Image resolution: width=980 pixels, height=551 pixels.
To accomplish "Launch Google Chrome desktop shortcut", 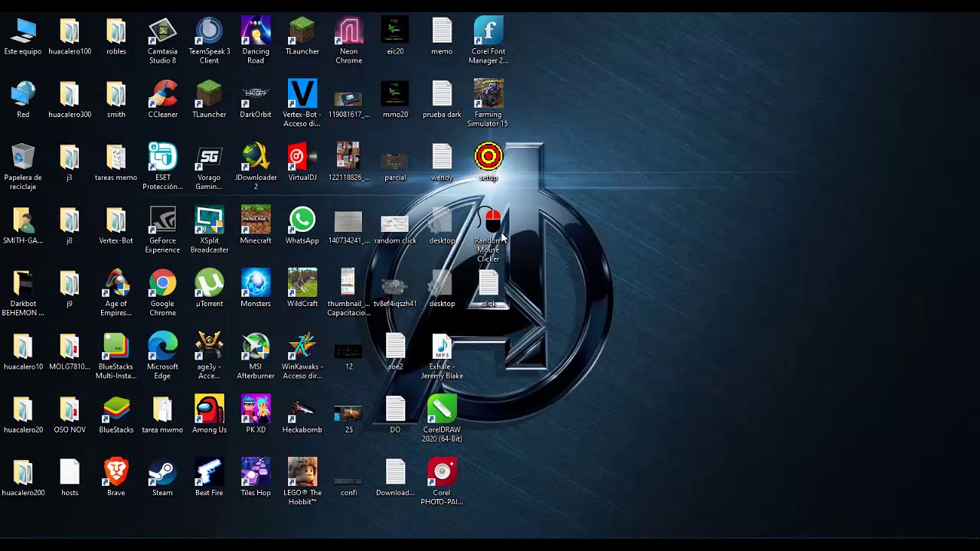I will pos(162,292).
